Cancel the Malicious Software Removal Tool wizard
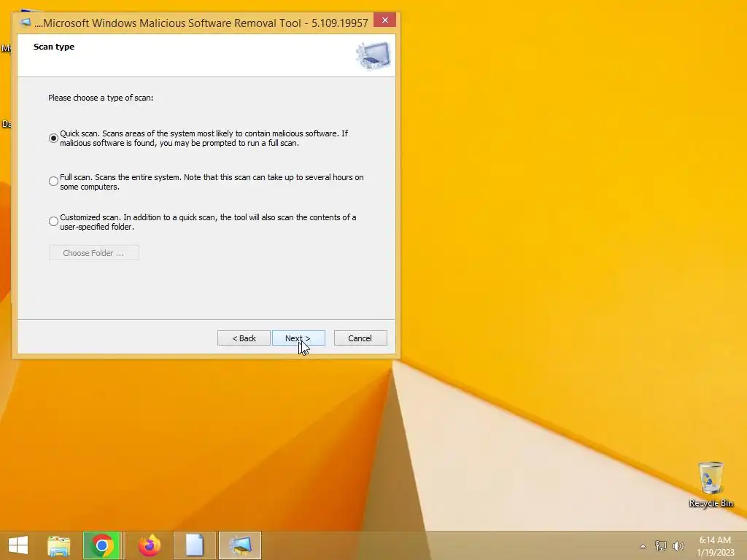The image size is (747, 560). coord(360,338)
